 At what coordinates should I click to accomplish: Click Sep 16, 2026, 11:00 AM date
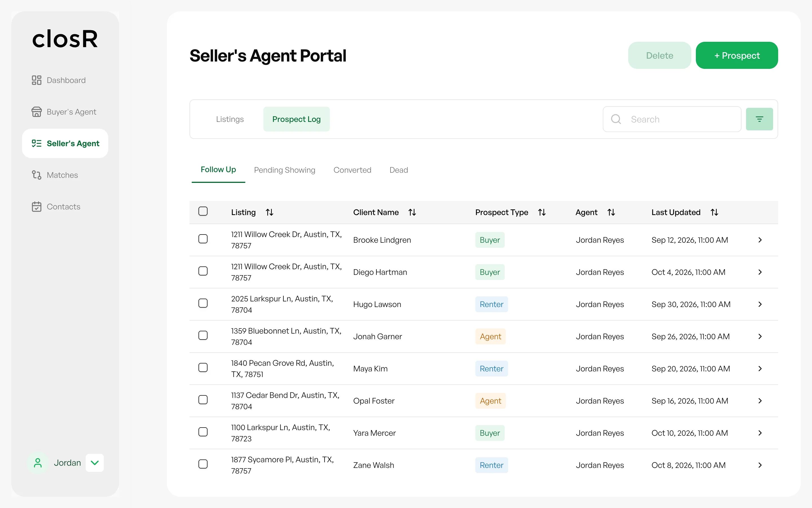pos(690,401)
